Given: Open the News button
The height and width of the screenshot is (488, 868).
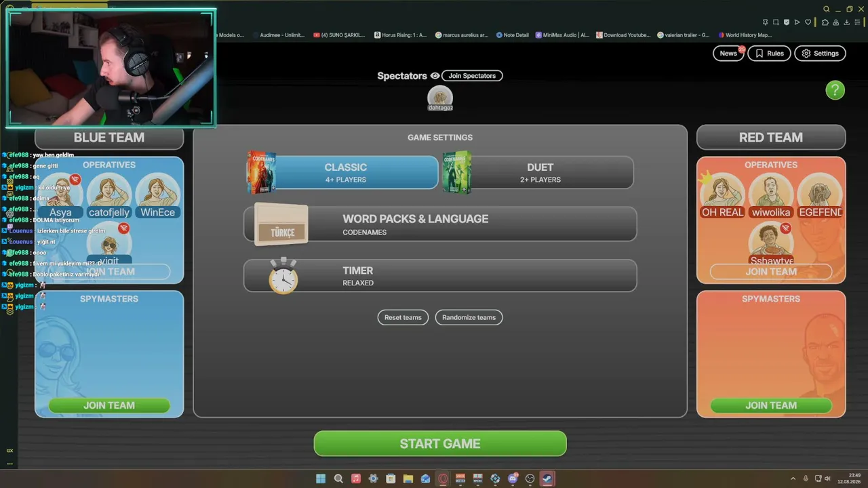Looking at the screenshot, I should pos(728,54).
